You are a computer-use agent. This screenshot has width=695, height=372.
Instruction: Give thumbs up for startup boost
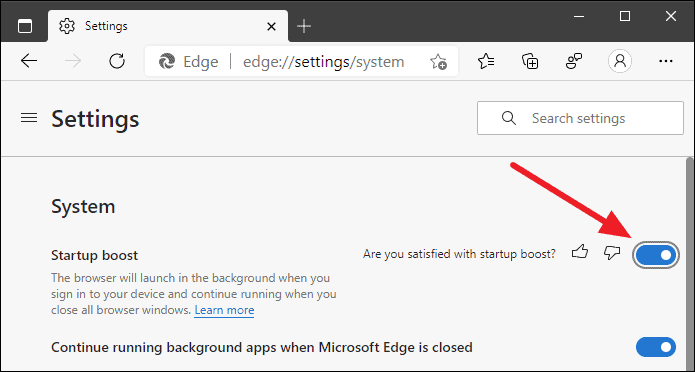580,253
